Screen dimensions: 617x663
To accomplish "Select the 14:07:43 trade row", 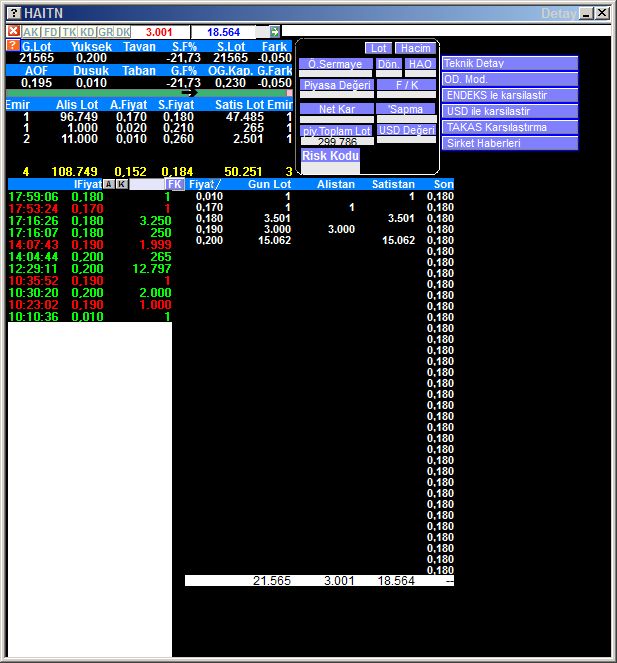I will (x=90, y=244).
